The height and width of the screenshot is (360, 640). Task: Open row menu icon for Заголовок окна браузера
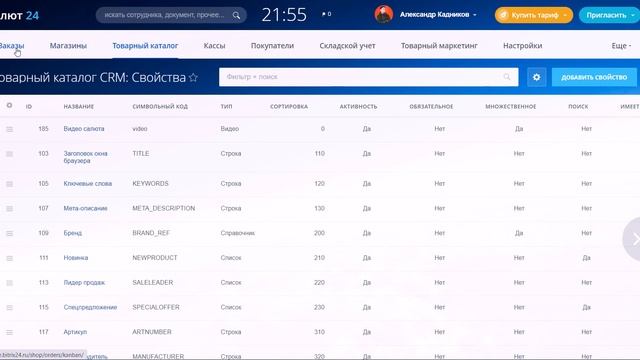click(x=9, y=154)
